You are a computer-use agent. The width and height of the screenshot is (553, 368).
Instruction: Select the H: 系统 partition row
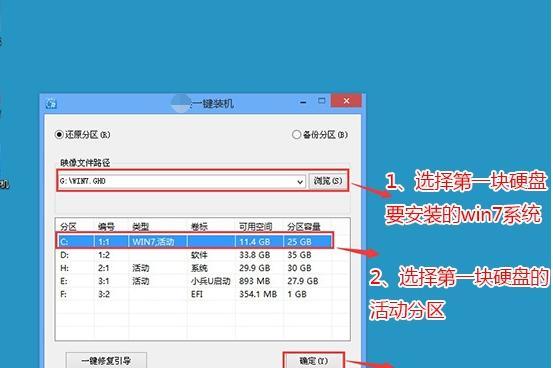(x=195, y=268)
